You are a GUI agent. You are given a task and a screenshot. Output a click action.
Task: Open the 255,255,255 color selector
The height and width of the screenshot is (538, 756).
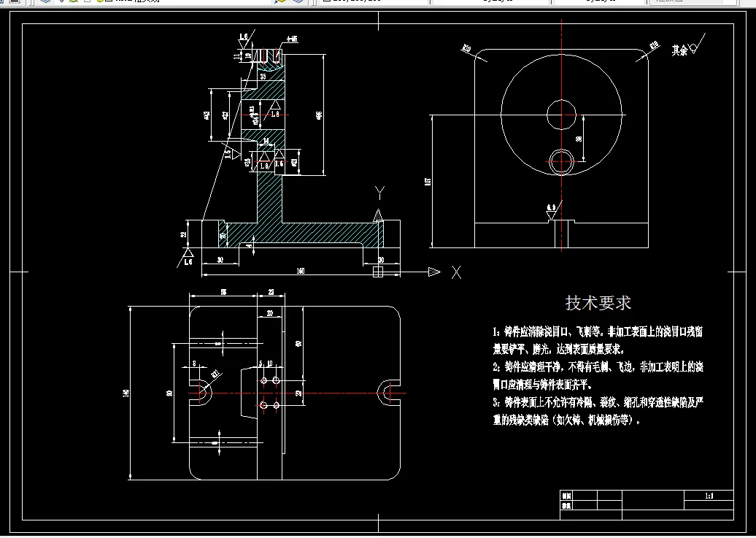358,3
